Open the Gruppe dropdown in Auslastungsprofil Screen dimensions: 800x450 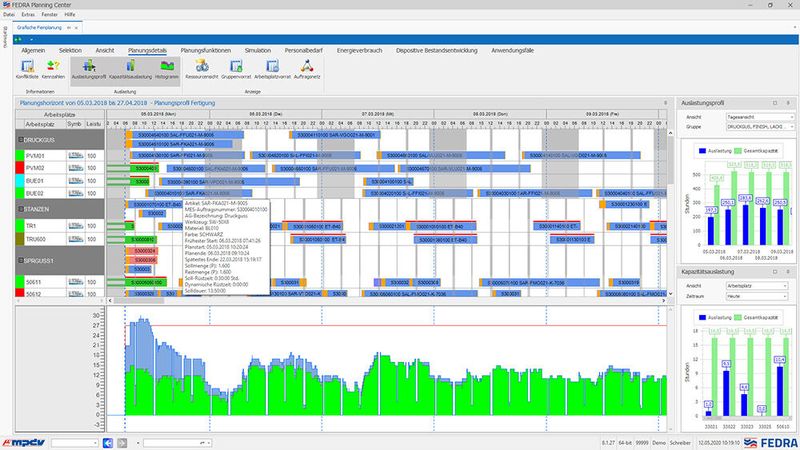749,128
